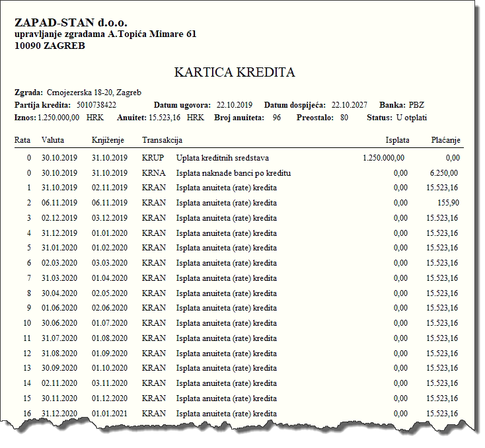Click the Datum dospijeća value 22.10.2027
This screenshot has height=448, width=485.
pos(350,105)
